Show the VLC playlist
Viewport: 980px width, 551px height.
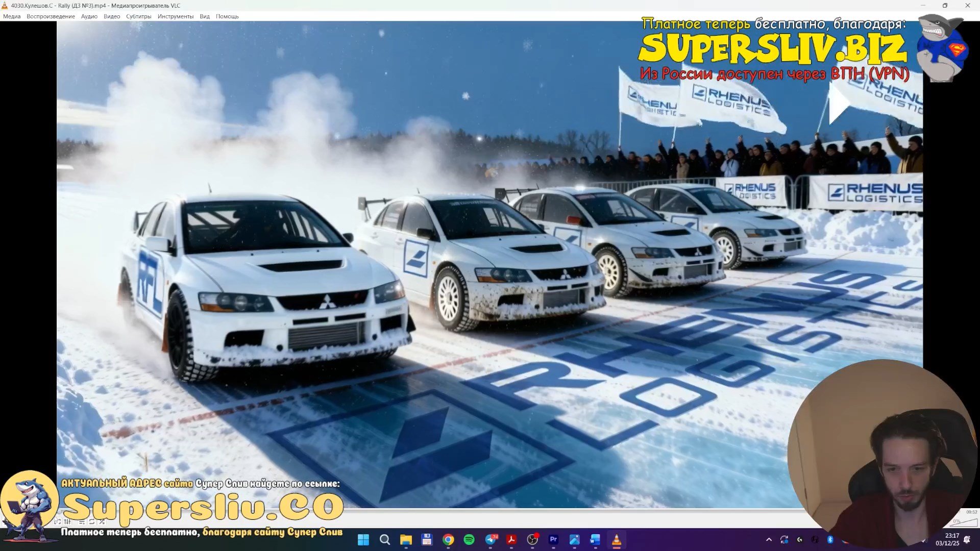tap(82, 522)
